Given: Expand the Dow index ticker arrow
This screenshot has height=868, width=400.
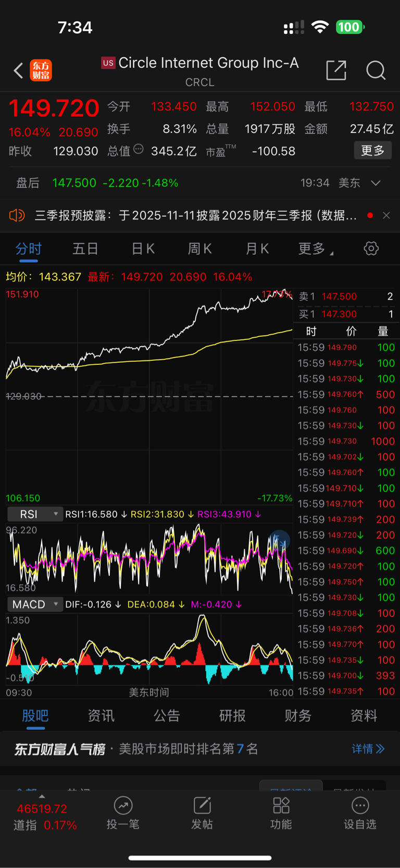Looking at the screenshot, I should point(42,797).
